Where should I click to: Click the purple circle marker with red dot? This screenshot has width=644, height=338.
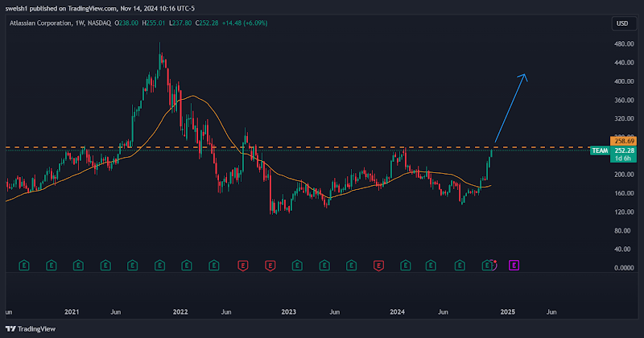point(493,265)
